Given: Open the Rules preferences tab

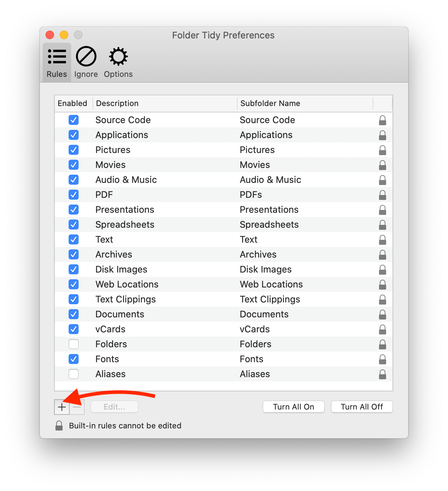Looking at the screenshot, I should [x=57, y=62].
